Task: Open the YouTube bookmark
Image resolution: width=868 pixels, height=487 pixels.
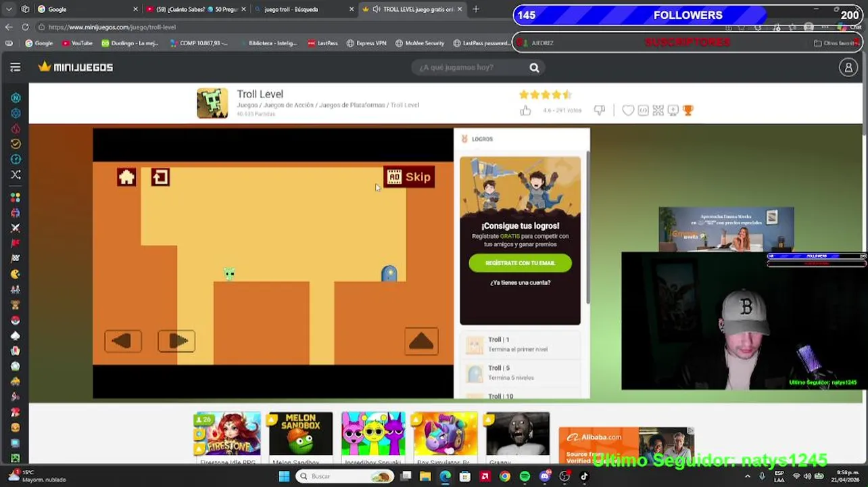Action: tap(77, 43)
